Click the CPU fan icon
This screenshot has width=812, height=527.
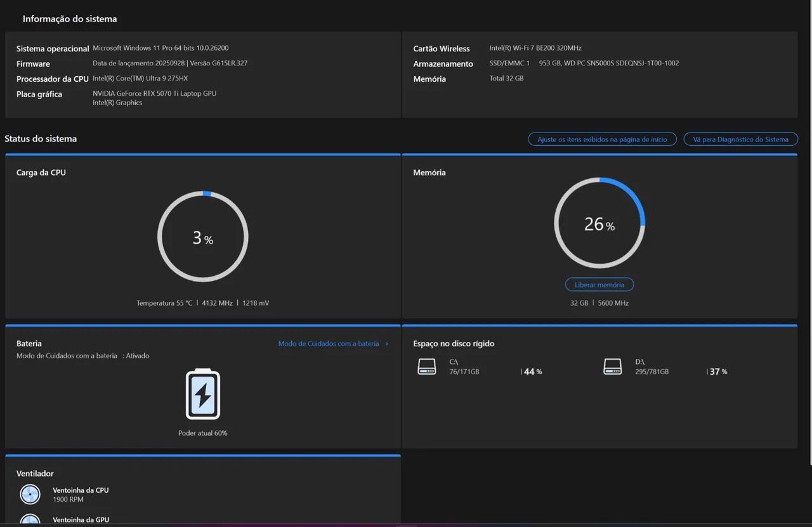tap(30, 494)
